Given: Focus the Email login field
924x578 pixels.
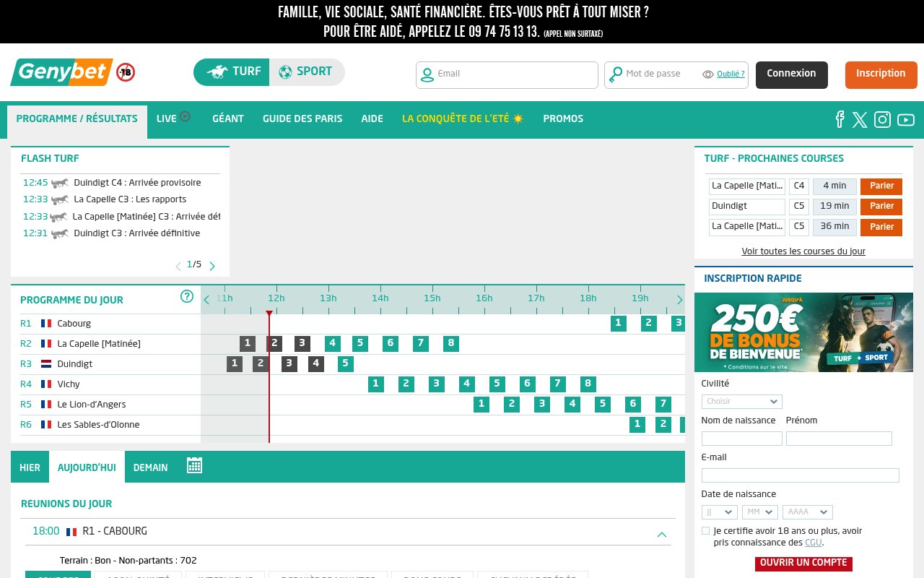Looking at the screenshot, I should coord(507,75).
